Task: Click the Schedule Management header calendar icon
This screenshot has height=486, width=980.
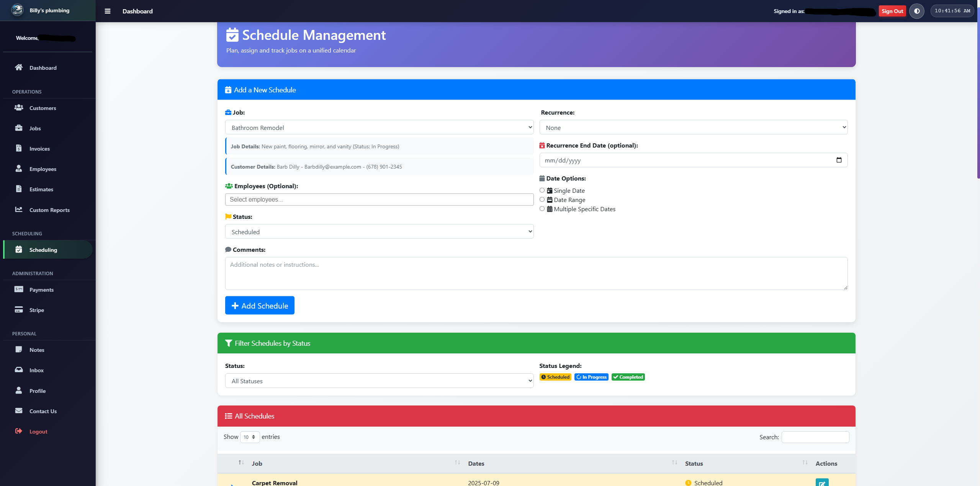Action: (232, 35)
